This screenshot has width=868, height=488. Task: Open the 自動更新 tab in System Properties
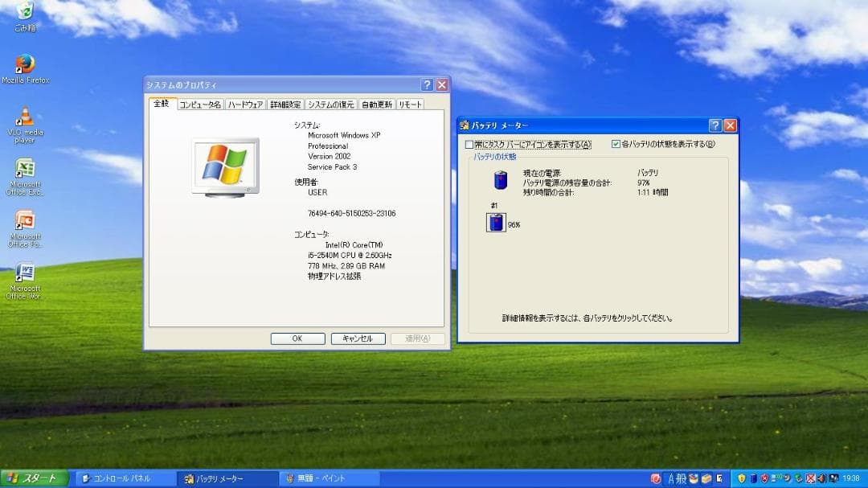pyautogui.click(x=374, y=104)
